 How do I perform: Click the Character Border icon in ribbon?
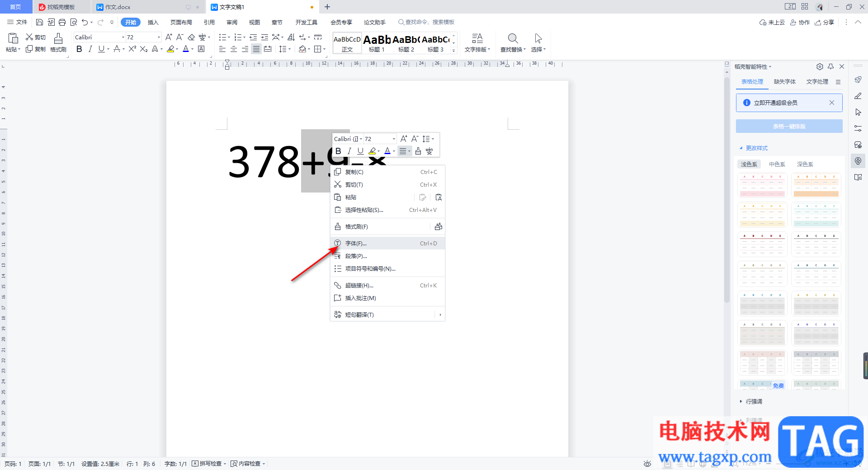[x=201, y=49]
